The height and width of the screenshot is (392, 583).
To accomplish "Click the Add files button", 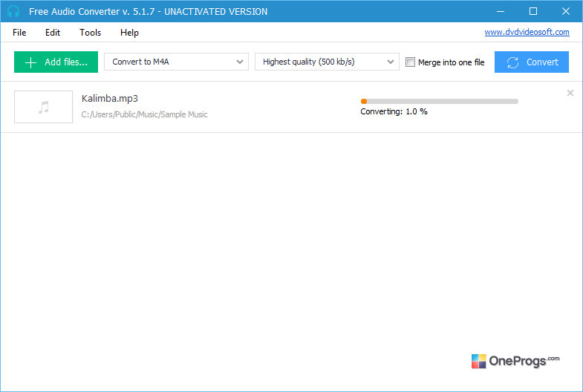I will tap(56, 62).
